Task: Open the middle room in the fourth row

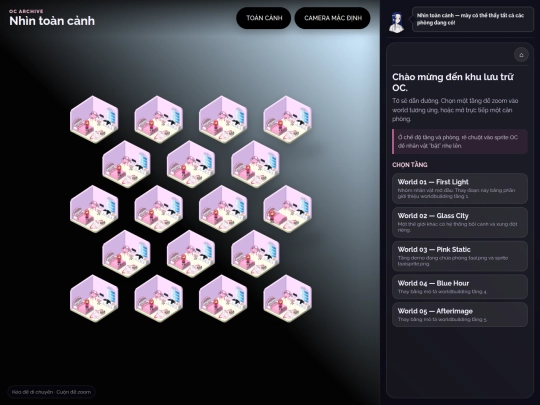Action: point(191,254)
